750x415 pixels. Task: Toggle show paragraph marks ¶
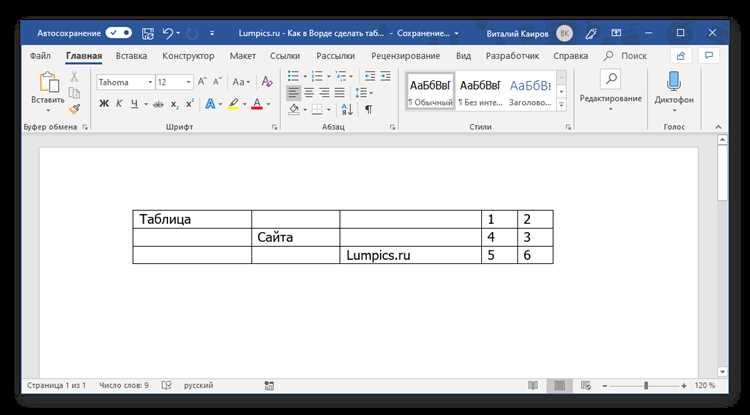click(x=368, y=109)
